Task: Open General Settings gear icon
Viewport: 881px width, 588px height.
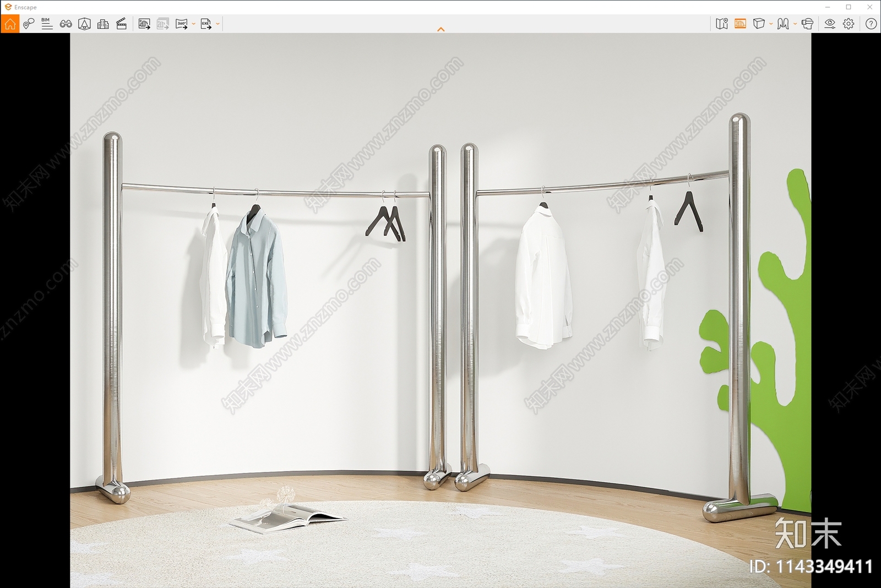Action: (849, 24)
